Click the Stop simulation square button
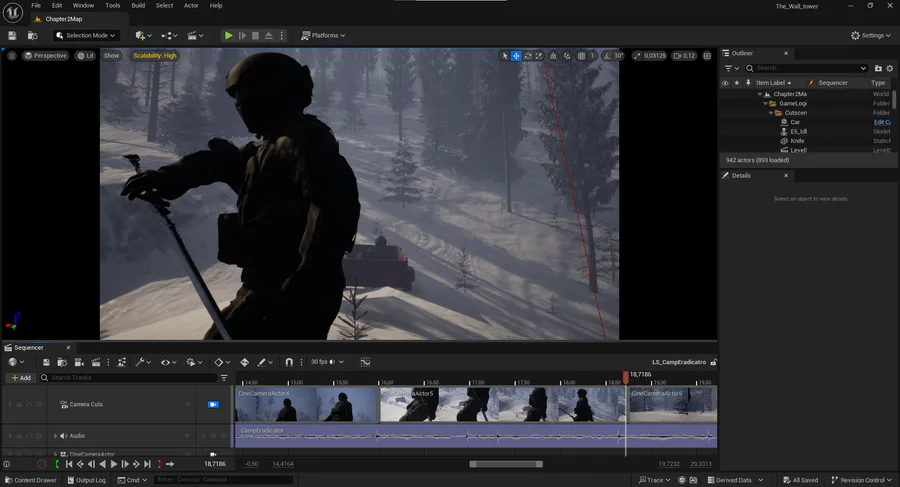The image size is (900, 487). pyautogui.click(x=255, y=36)
